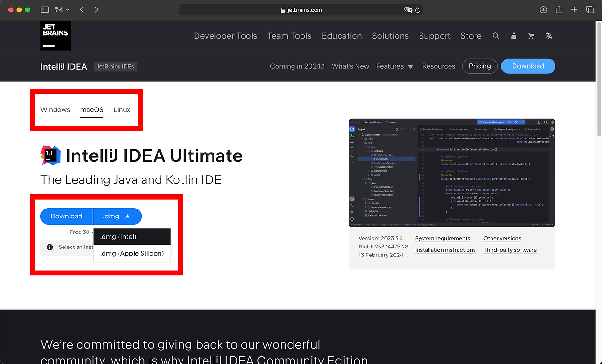Open the Developer Tools menu
The width and height of the screenshot is (602, 364).
[225, 36]
